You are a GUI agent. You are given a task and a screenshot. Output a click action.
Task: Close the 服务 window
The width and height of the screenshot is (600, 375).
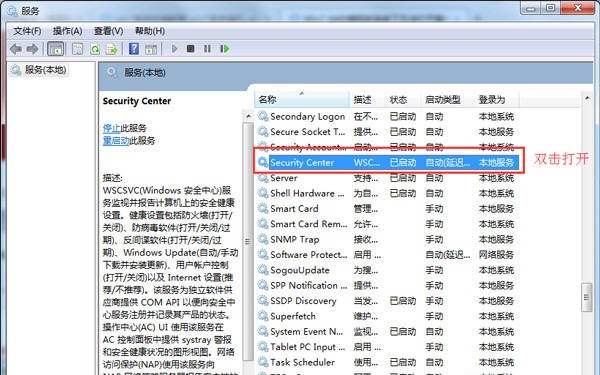point(578,8)
